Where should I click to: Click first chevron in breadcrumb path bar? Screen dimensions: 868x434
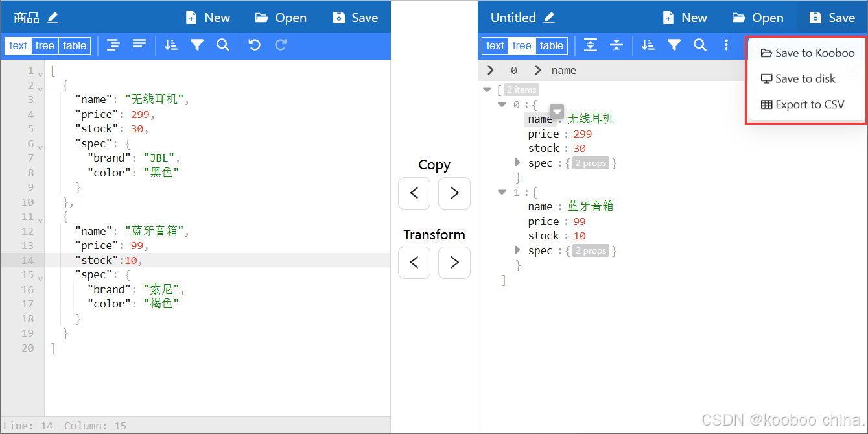(491, 70)
